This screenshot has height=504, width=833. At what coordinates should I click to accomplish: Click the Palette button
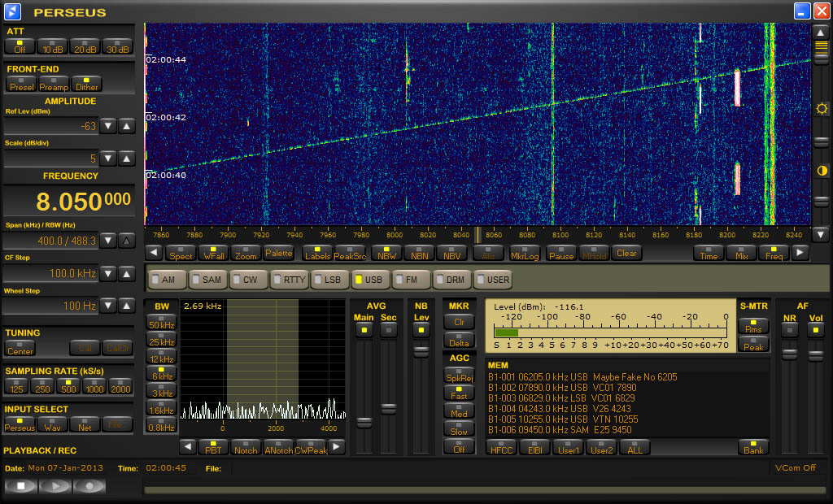[x=279, y=253]
